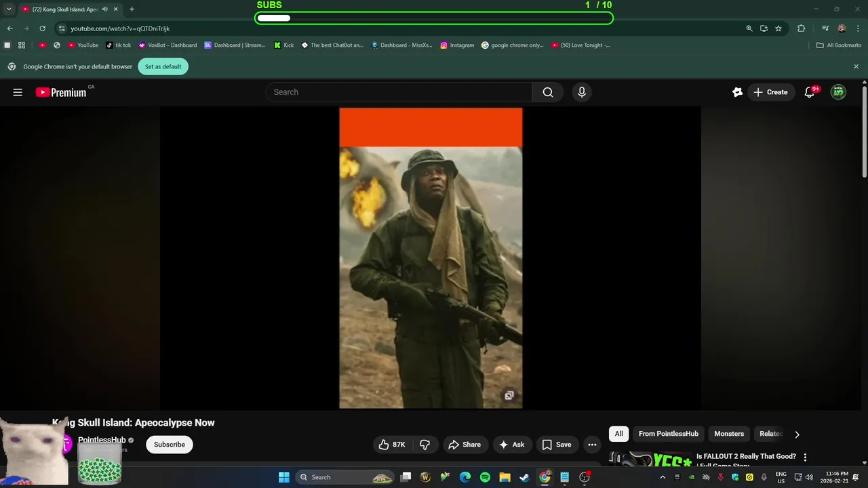Reload the page
Viewport: 868px width, 488px height.
(x=42, y=28)
